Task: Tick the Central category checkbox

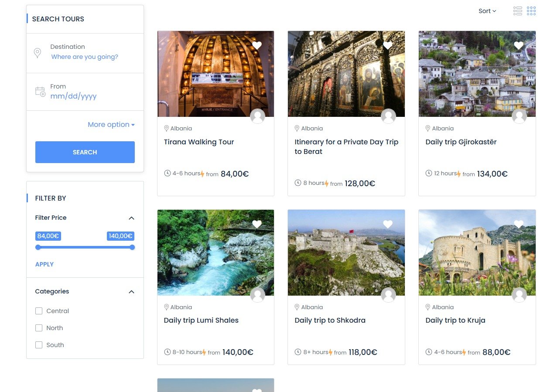Action: coord(39,311)
